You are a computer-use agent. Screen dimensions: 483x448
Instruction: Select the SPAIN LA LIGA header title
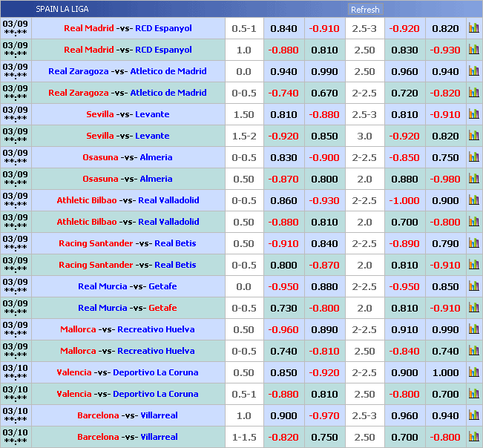(62, 9)
